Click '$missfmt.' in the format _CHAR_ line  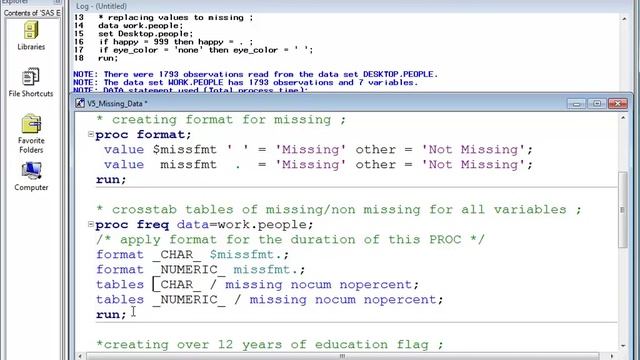point(245,255)
